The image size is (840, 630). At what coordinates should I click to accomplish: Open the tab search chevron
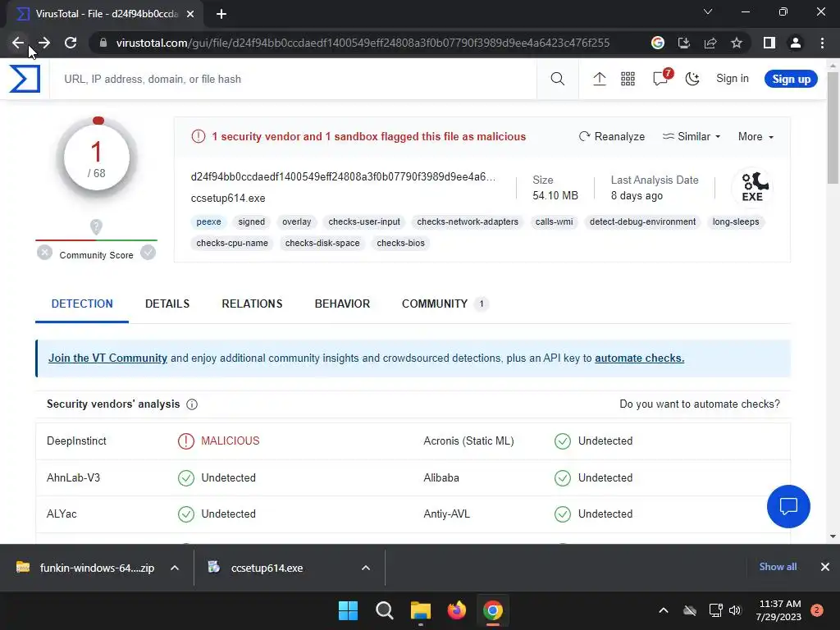tap(708, 11)
